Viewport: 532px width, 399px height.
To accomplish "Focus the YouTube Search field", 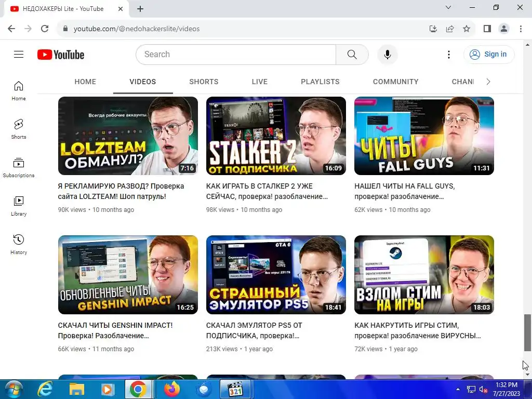I will pyautogui.click(x=236, y=54).
